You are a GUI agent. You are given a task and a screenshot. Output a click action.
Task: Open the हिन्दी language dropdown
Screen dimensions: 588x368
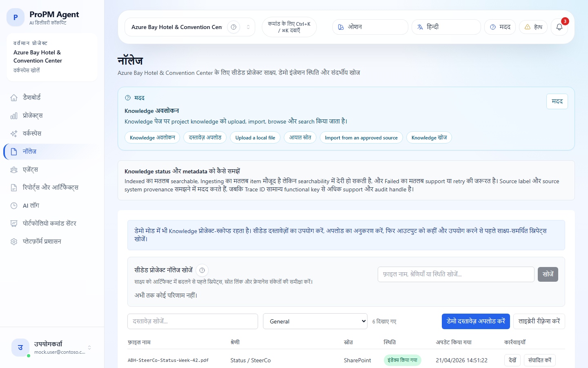click(446, 27)
